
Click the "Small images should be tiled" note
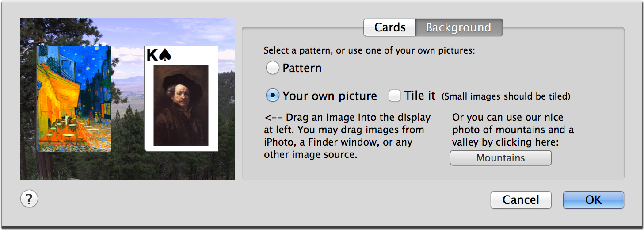pyautogui.click(x=506, y=96)
